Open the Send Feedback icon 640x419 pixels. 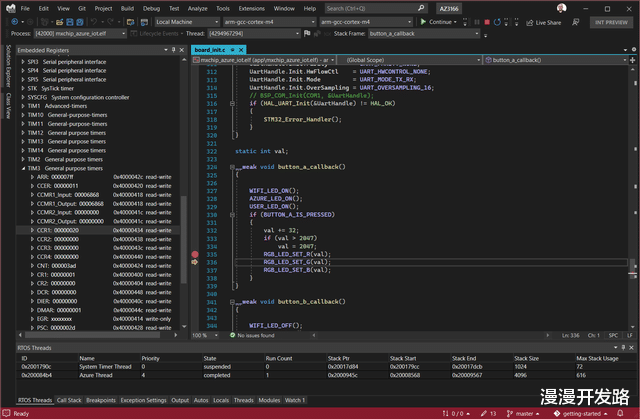(x=576, y=22)
